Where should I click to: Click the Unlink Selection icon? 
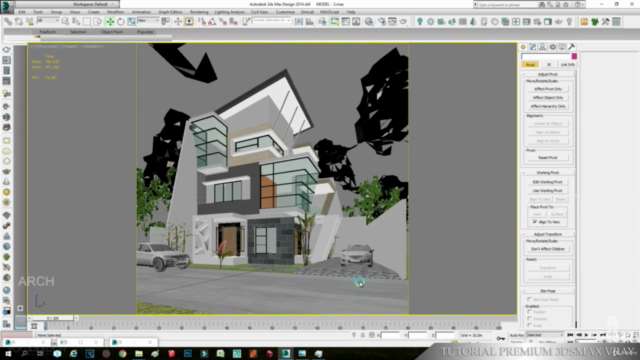pyautogui.click(x=19, y=22)
